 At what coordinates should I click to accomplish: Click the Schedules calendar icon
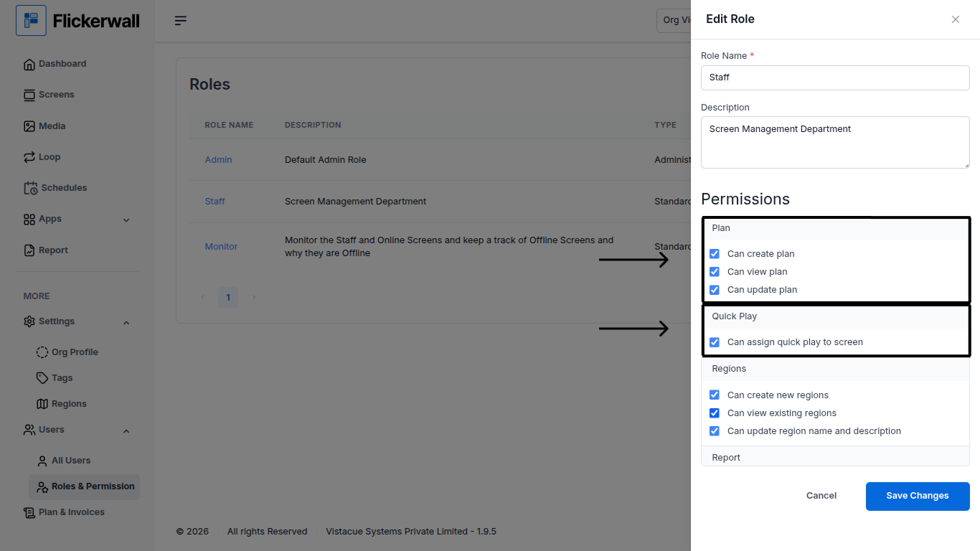31,188
